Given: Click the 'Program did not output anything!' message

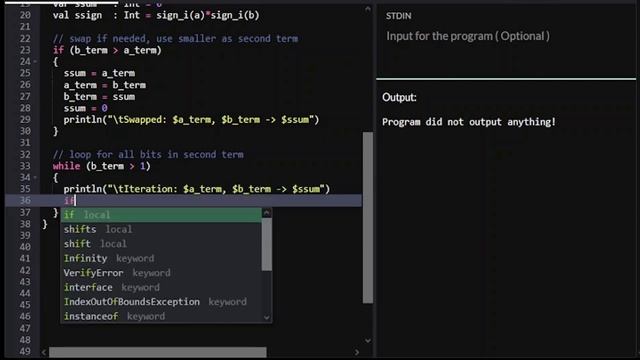Looking at the screenshot, I should pos(469,122).
